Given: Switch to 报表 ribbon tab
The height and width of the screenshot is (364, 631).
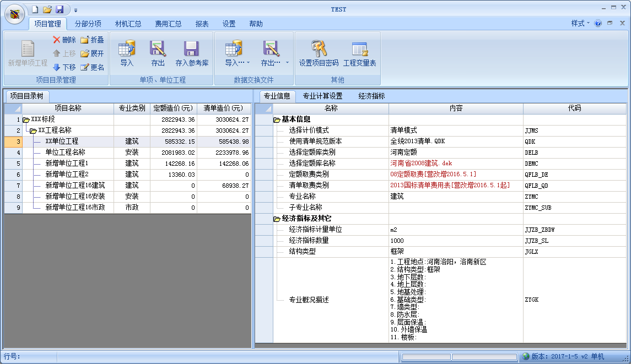Looking at the screenshot, I should coord(202,24).
